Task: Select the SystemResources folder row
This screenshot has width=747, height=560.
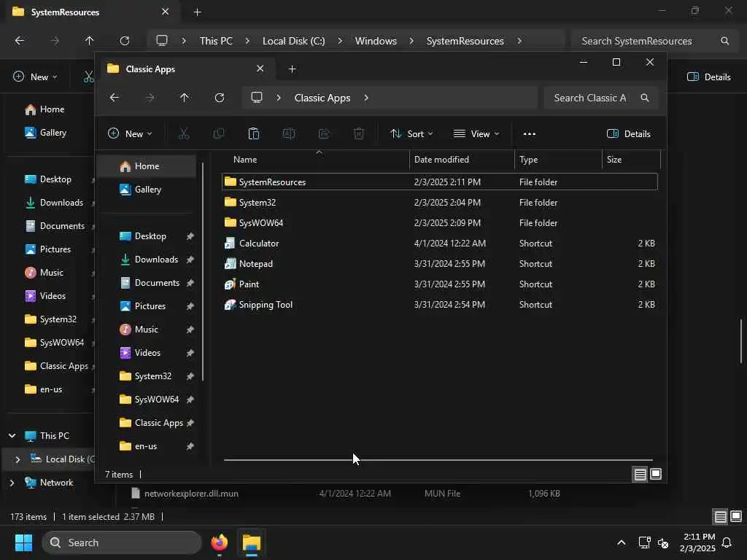Action: point(440,182)
